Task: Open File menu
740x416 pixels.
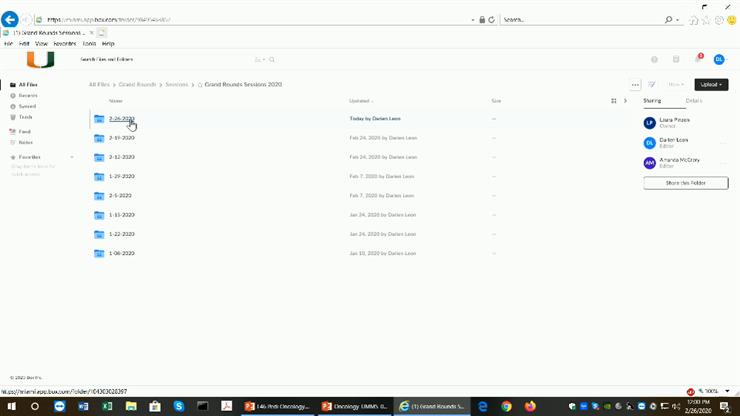Action: click(x=8, y=43)
